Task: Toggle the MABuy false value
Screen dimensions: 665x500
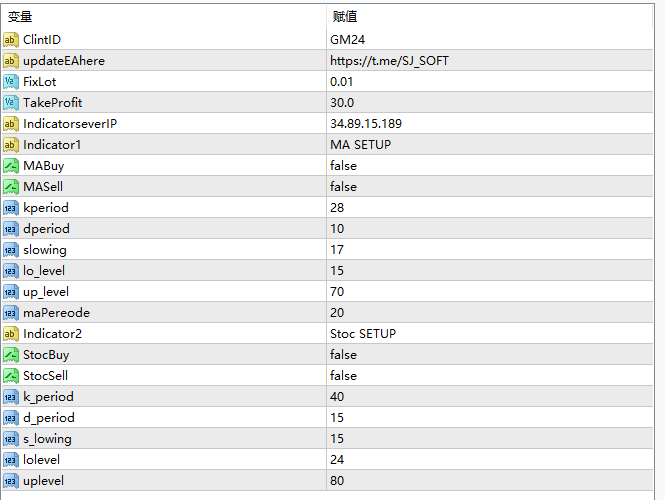Action: point(343,166)
